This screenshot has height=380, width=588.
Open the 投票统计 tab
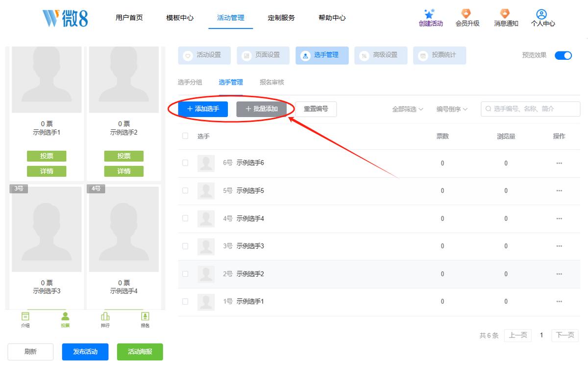click(440, 55)
